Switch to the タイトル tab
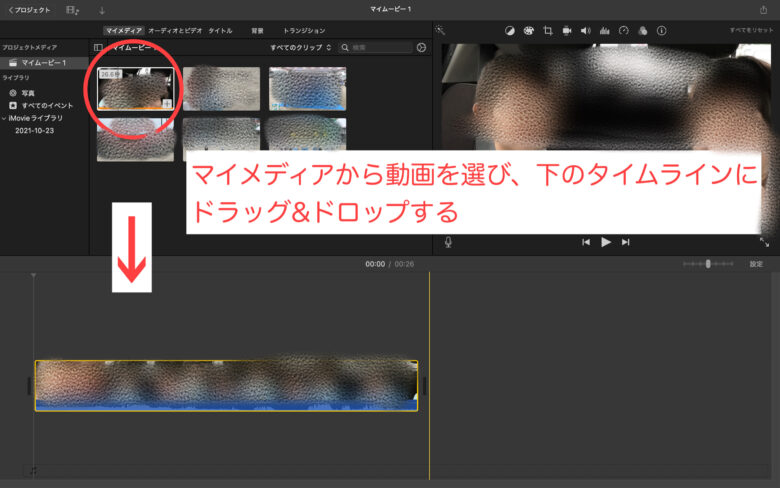 pos(220,31)
